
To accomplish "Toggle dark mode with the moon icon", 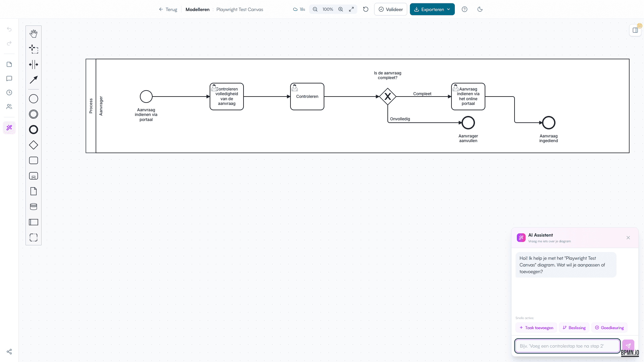I will [480, 9].
